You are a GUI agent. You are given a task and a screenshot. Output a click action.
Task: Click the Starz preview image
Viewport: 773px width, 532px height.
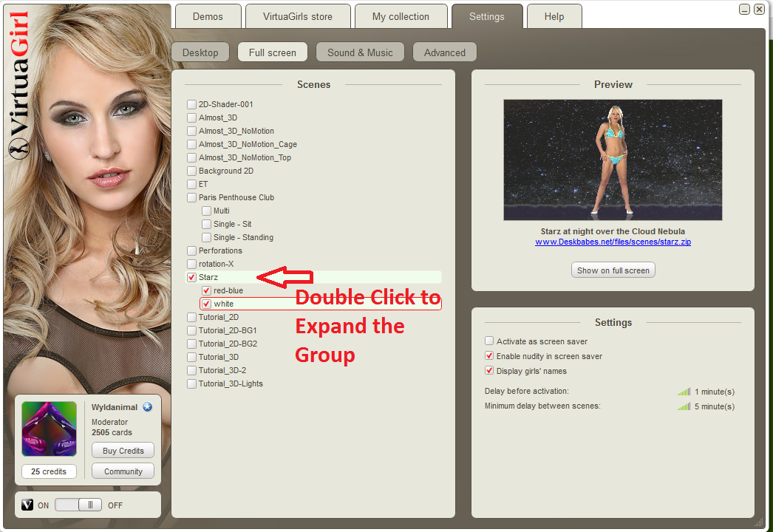[613, 160]
